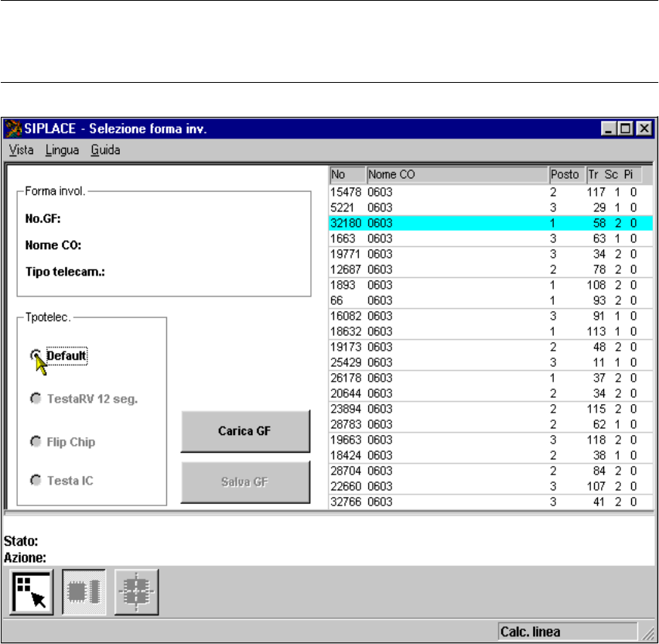Click the chip with crosshair icon

pos(135,592)
